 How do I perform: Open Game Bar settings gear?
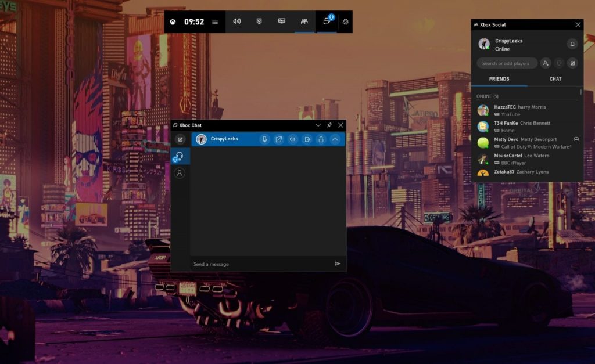[345, 22]
